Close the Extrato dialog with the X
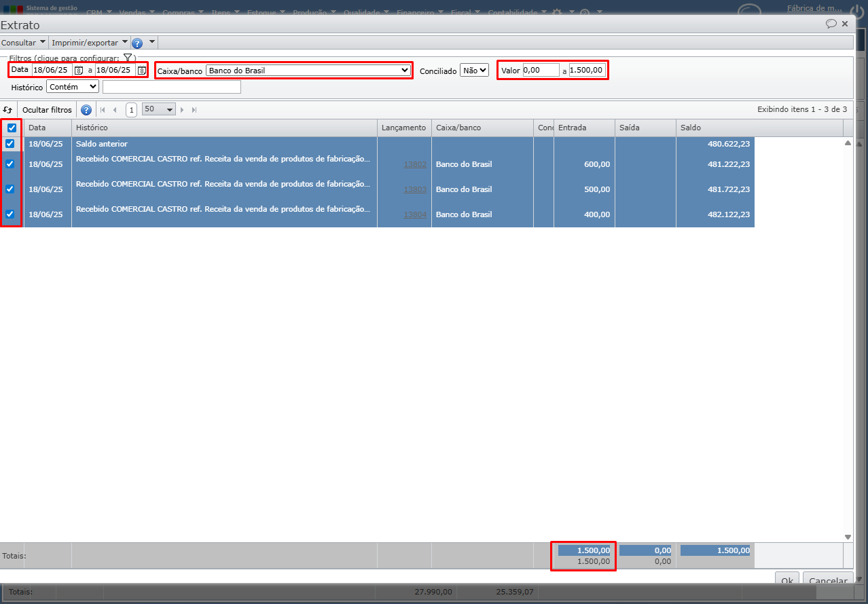Image resolution: width=868 pixels, height=604 pixels. 845,24
